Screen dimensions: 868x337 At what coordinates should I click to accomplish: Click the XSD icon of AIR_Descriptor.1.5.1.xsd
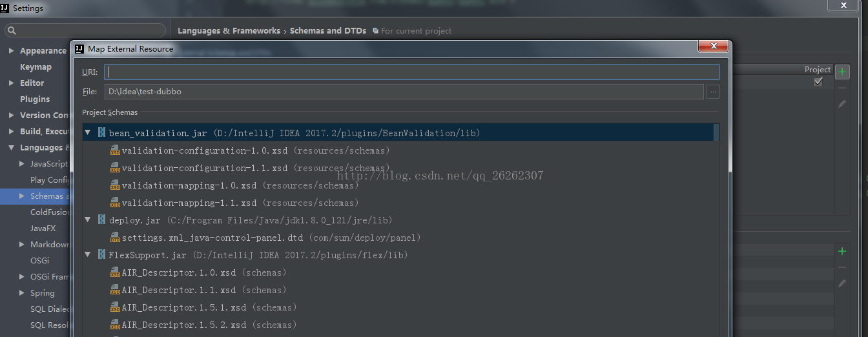(115, 307)
